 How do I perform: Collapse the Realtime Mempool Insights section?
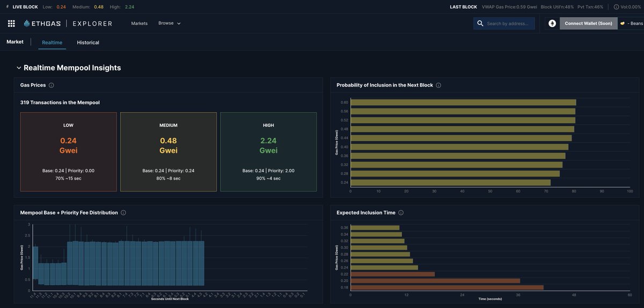[19, 68]
